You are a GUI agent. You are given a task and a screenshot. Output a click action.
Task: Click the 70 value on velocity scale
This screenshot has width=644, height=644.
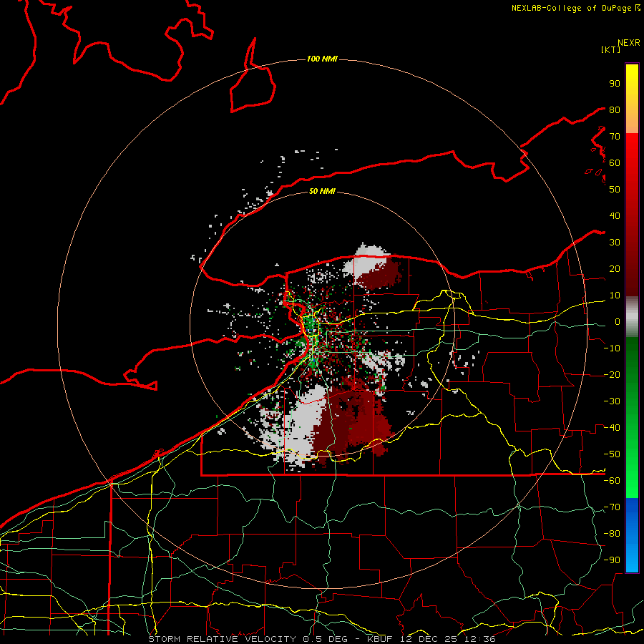point(615,137)
